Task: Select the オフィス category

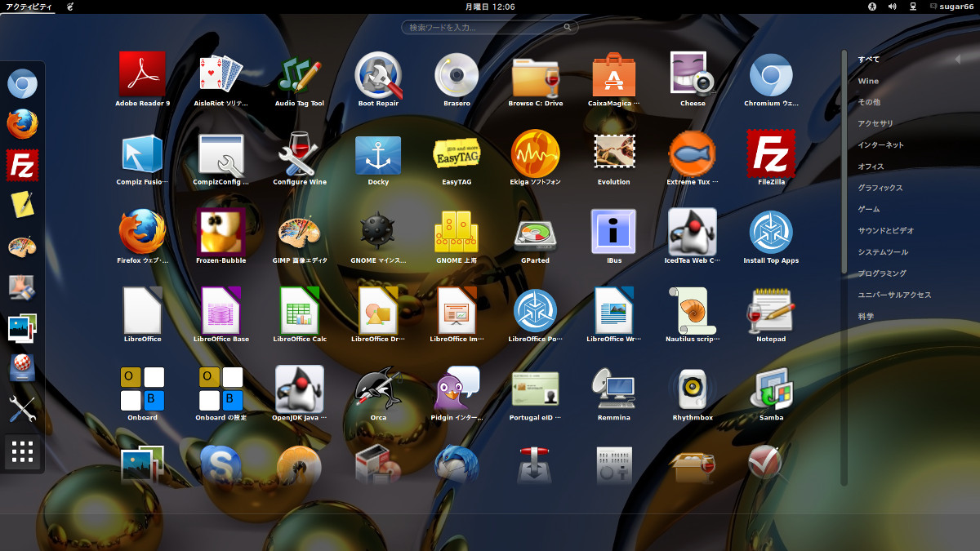Action: (871, 167)
